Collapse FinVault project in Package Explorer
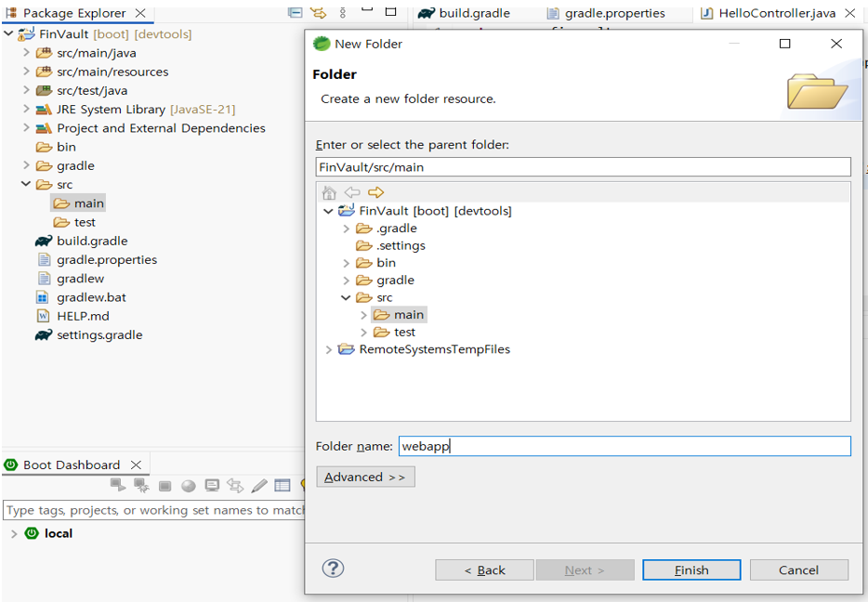The image size is (868, 602). pyautogui.click(x=8, y=33)
